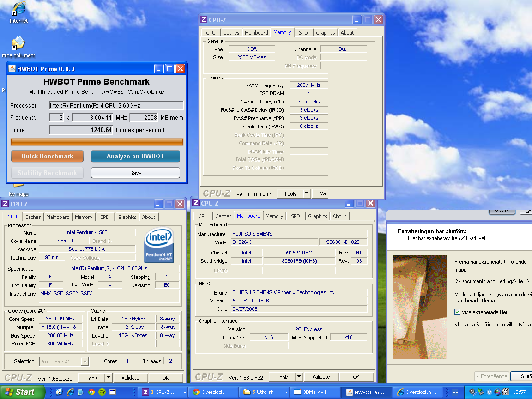The image size is (532, 399).
Task: Open Tools dropdown arrow in Memory CPU-Z window
Action: click(307, 193)
